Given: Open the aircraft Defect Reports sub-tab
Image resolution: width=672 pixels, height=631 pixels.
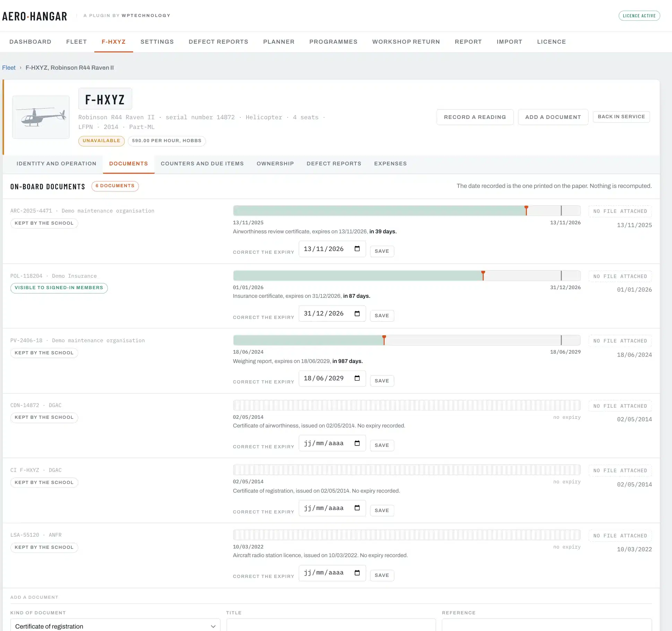Looking at the screenshot, I should [334, 164].
